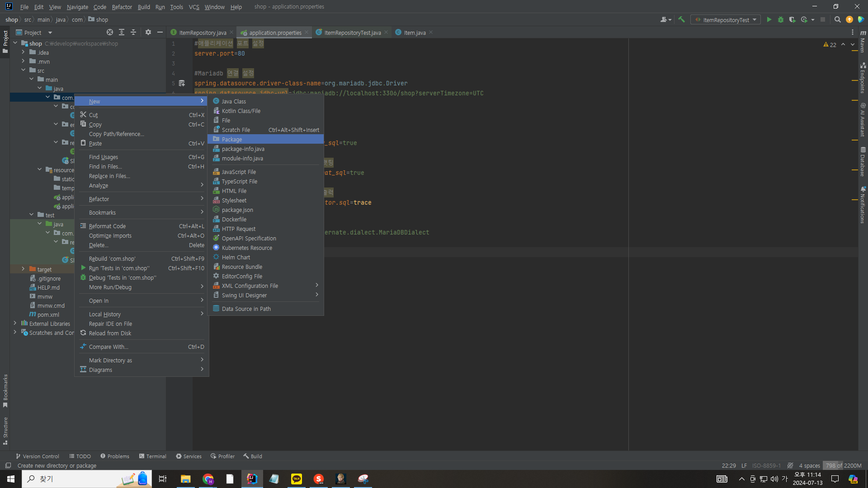Close the application.properties tab
This screenshot has width=868, height=488.
point(307,32)
